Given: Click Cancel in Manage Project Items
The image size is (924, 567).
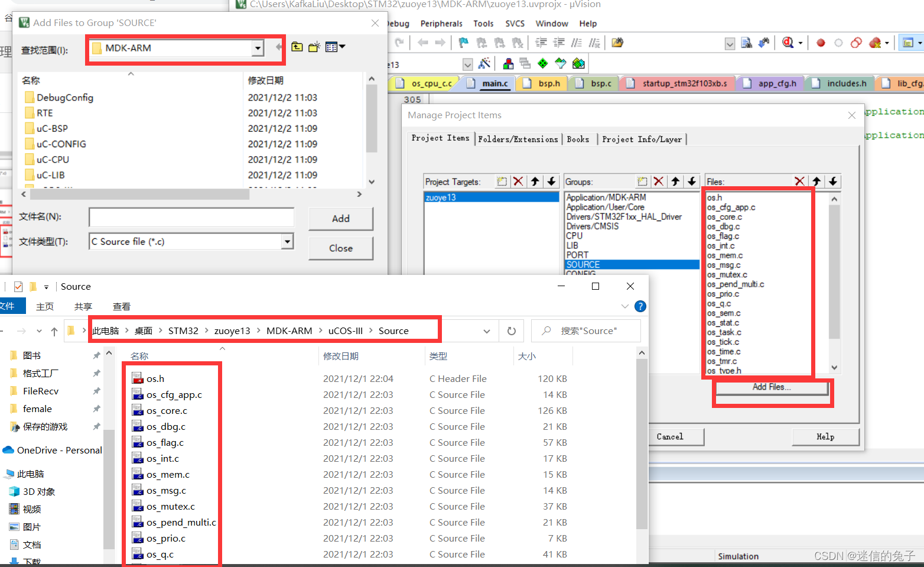Looking at the screenshot, I should point(670,436).
